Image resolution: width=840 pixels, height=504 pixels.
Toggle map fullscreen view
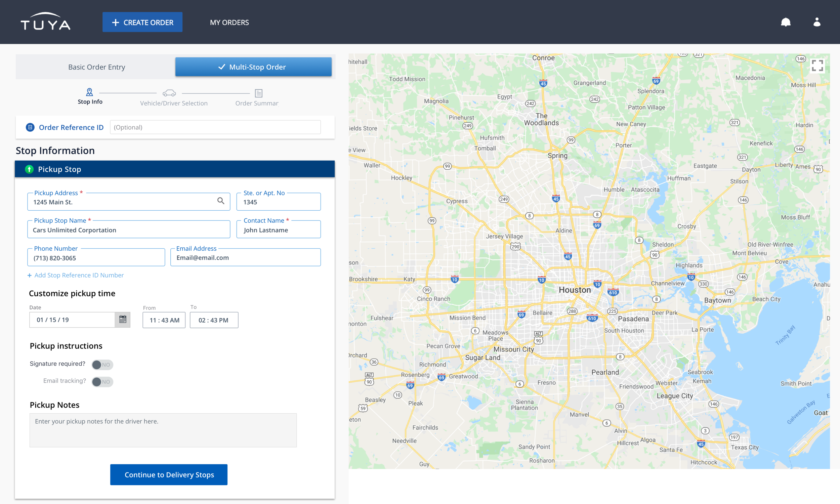point(817,66)
